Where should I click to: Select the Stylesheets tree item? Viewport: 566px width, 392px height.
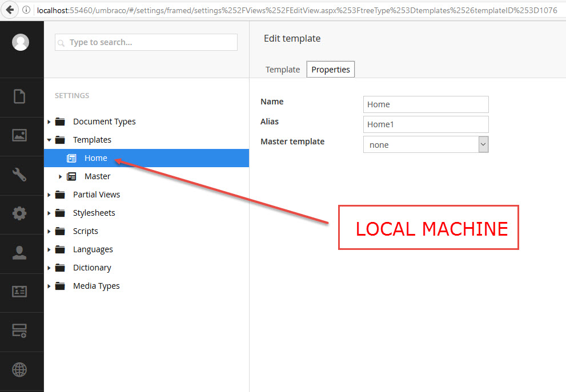tap(94, 213)
